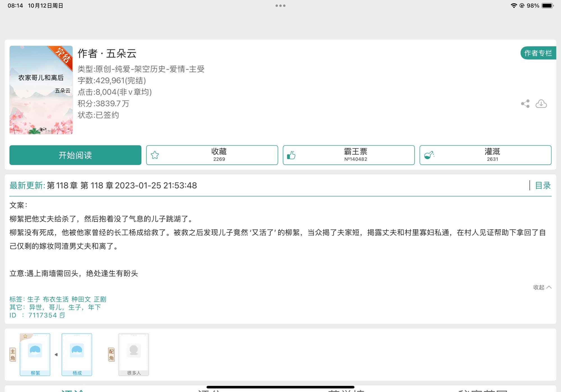
Task: Tap the 柳絮 main character avatar
Action: 35,351
